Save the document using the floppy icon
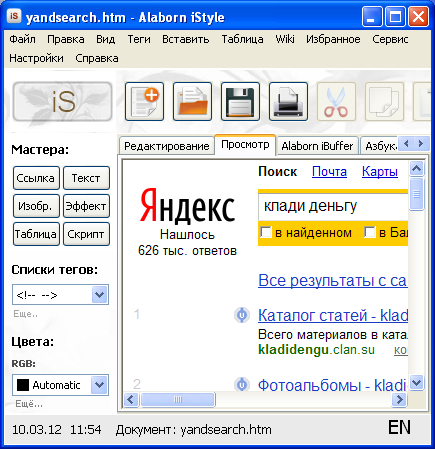Screen dimensions: 435x449 (240, 101)
